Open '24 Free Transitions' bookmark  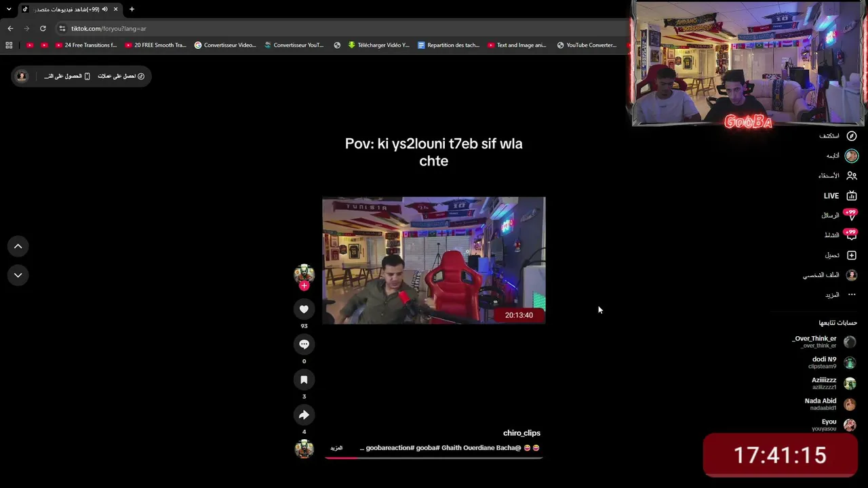coord(85,45)
